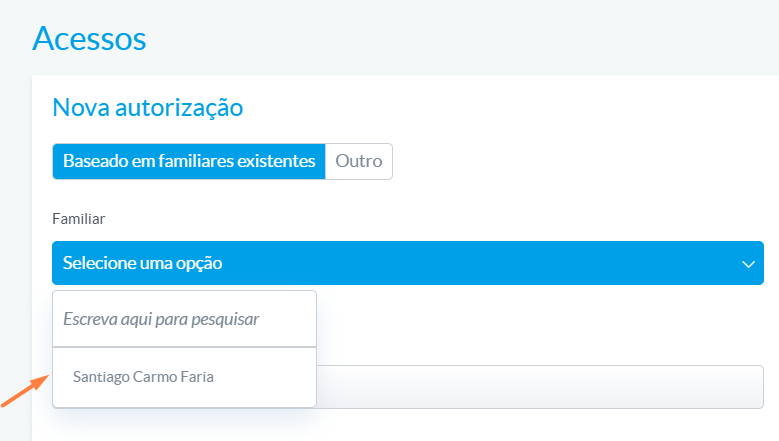This screenshot has width=779, height=441.
Task: Select Baseado em familiares existentes option
Action: (189, 161)
